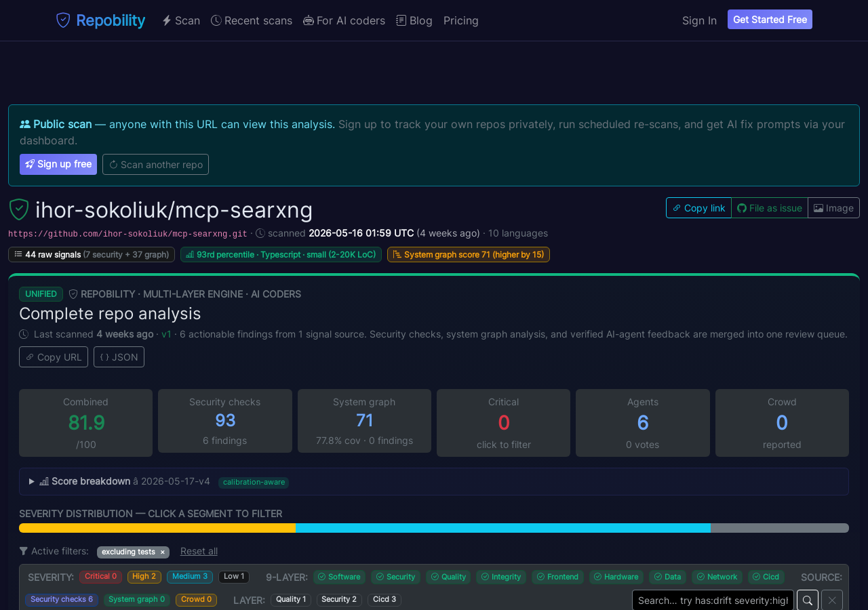Toggle the Integrity layer chip
Viewport: 868px width, 610px height.
pos(501,577)
